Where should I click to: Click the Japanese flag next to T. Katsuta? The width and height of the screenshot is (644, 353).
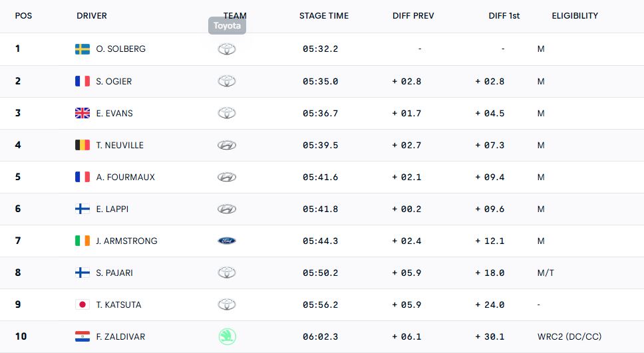point(82,304)
